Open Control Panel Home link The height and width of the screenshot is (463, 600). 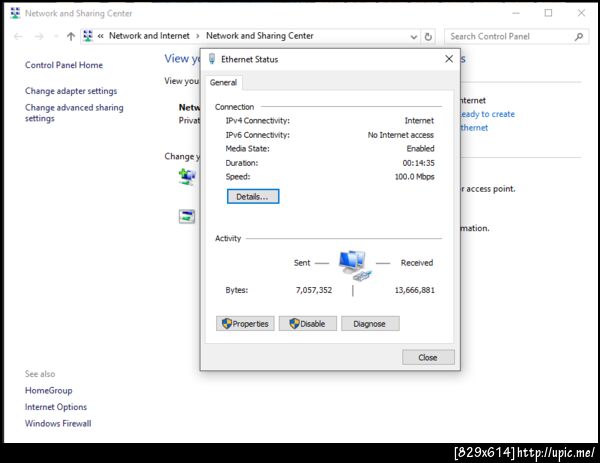click(x=64, y=65)
